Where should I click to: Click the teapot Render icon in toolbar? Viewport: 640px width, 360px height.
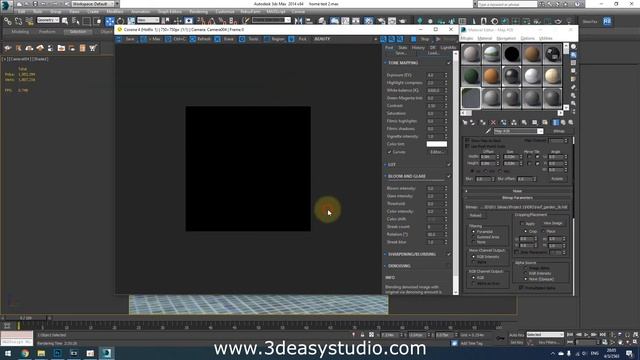pos(402,21)
